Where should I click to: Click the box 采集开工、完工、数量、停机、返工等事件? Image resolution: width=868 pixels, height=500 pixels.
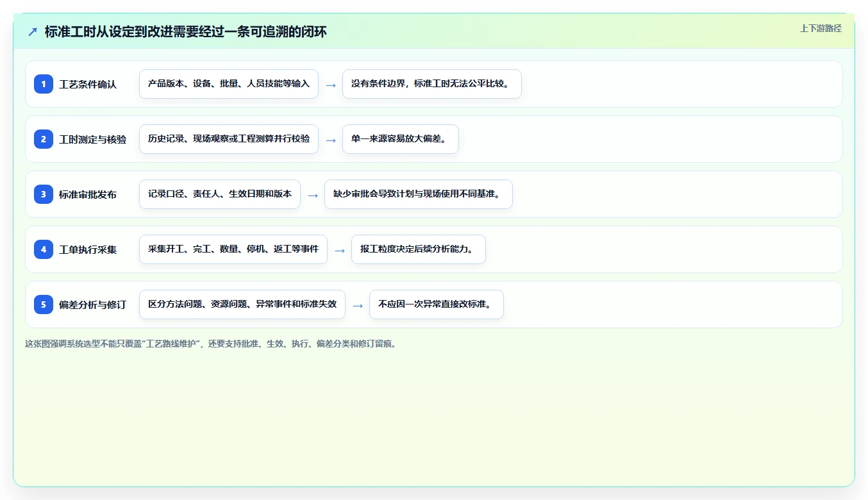(233, 249)
